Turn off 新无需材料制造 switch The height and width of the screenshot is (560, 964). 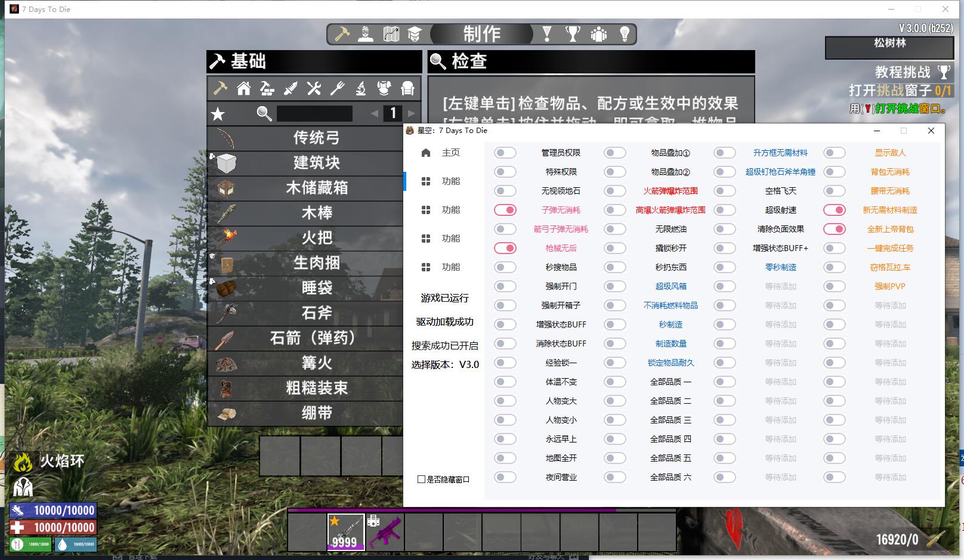pos(835,210)
